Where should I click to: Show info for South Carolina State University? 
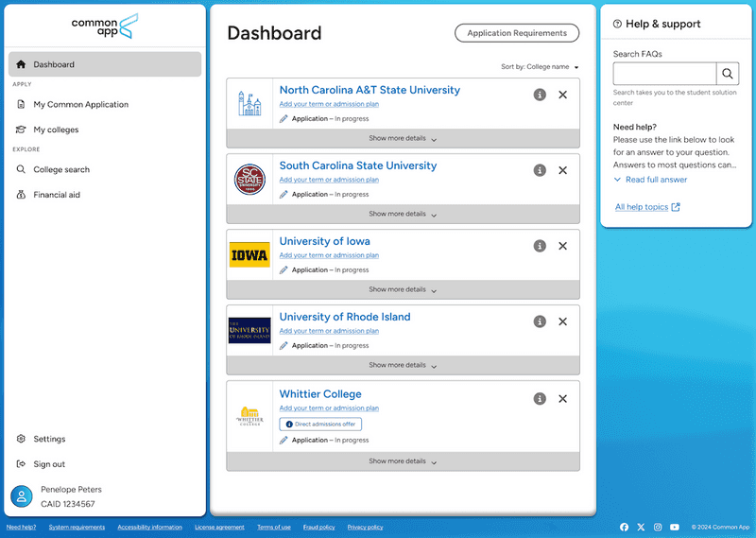(540, 170)
